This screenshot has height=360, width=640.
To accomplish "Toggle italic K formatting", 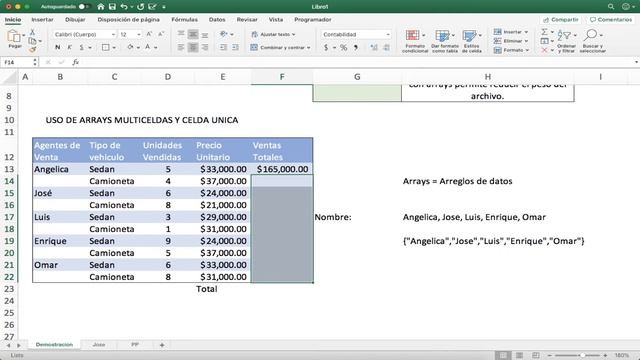I will (69, 47).
